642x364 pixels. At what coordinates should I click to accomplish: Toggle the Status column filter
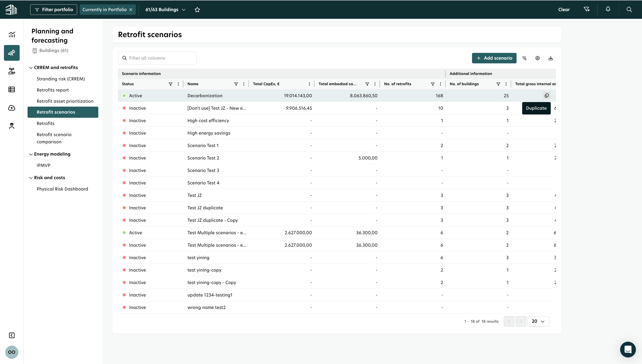(x=170, y=84)
